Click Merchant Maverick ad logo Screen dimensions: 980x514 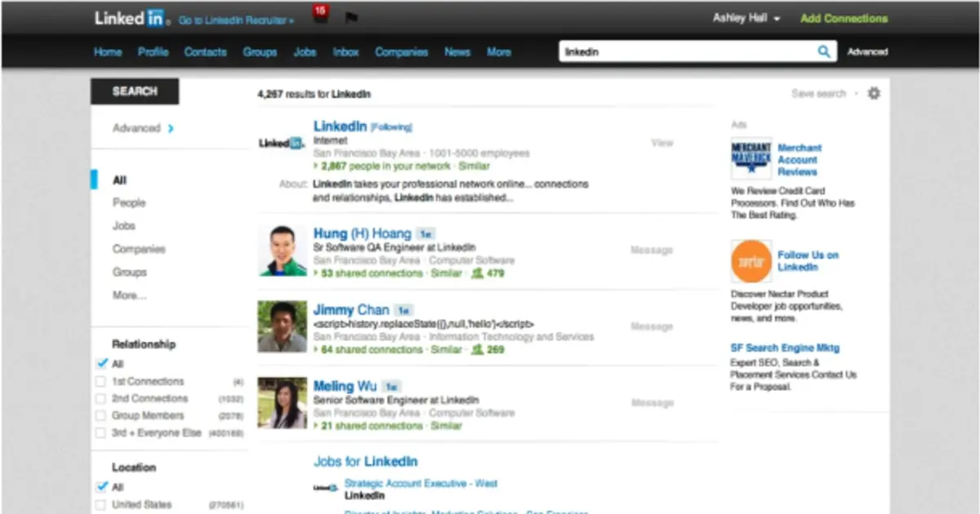tap(751, 159)
